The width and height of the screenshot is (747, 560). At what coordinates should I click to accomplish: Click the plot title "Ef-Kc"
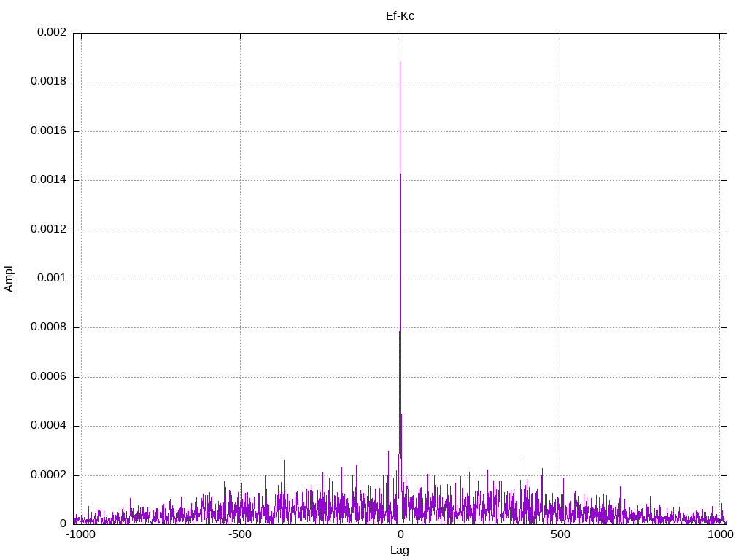tap(400, 16)
